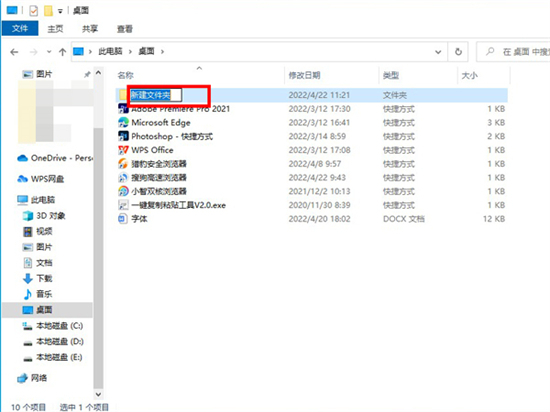The height and width of the screenshot is (412, 550).
Task: Select the 小智双核浏览器 icon
Action: click(123, 191)
